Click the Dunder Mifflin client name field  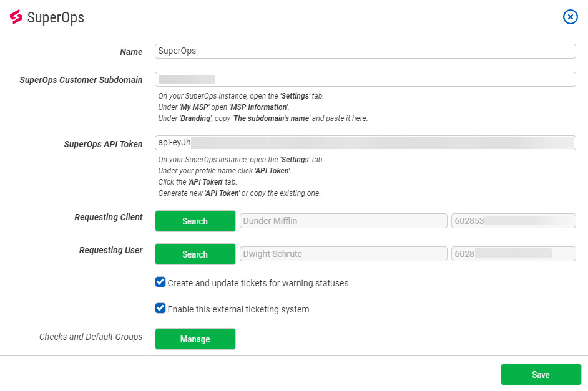(x=343, y=221)
